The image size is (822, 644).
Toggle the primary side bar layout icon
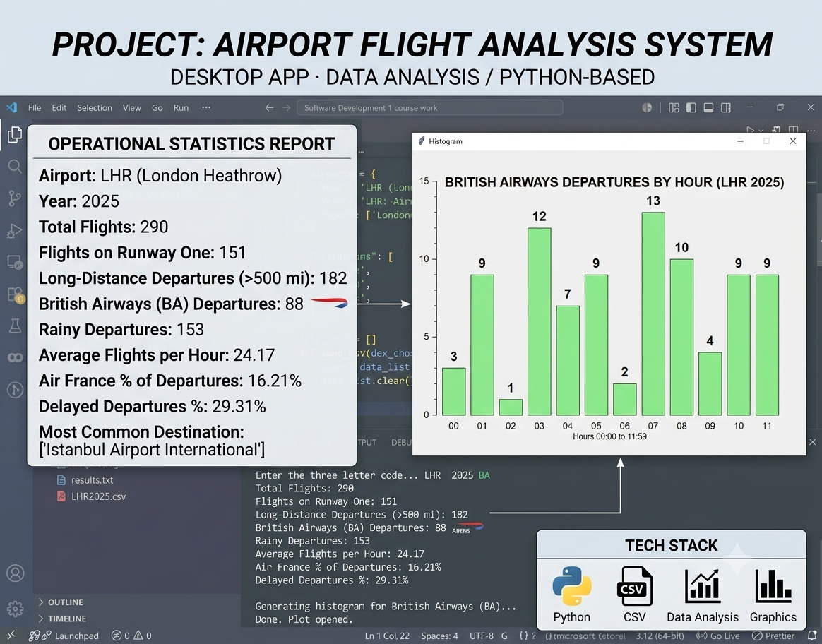(691, 107)
